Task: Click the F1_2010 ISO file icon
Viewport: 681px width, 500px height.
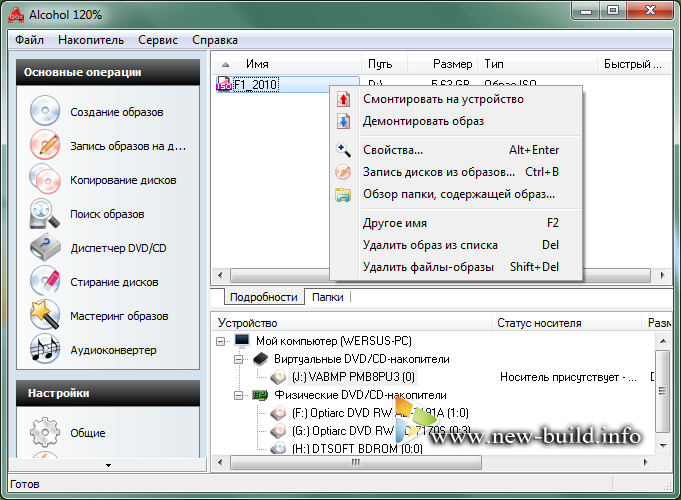Action: [x=224, y=84]
